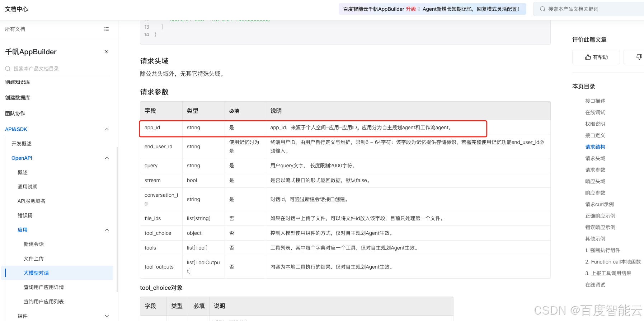Open 新建会话 sidebar item
644x321 pixels.
(x=34, y=244)
